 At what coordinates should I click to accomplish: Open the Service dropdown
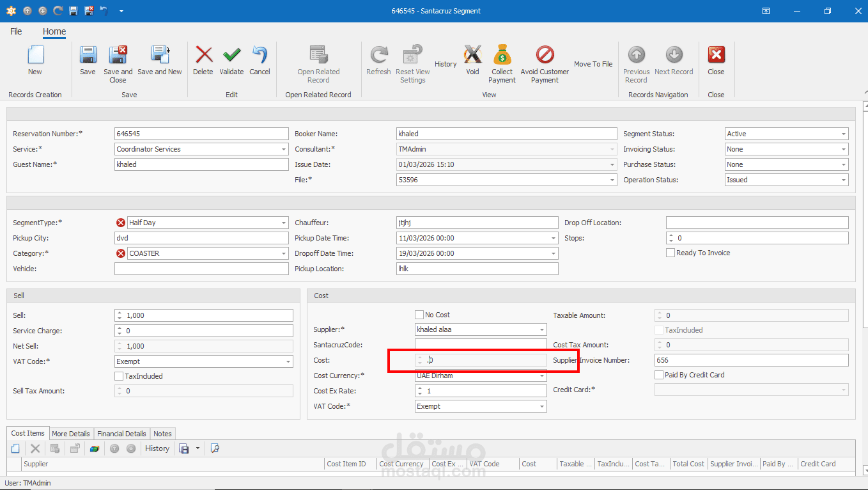coord(284,149)
